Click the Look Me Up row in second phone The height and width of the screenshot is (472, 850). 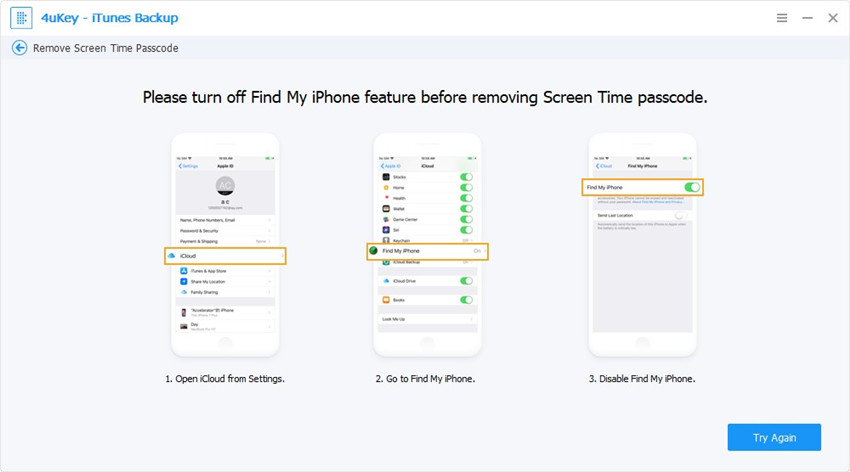[x=427, y=319]
